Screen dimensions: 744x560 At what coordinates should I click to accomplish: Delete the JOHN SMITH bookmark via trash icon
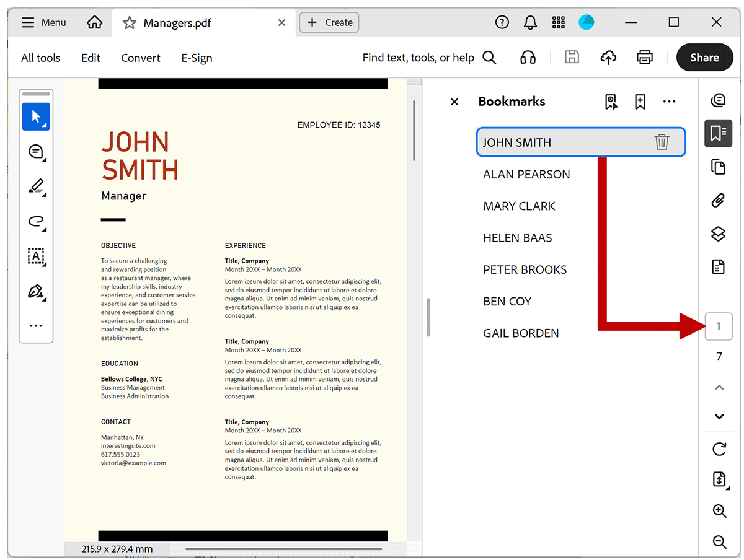(x=662, y=142)
